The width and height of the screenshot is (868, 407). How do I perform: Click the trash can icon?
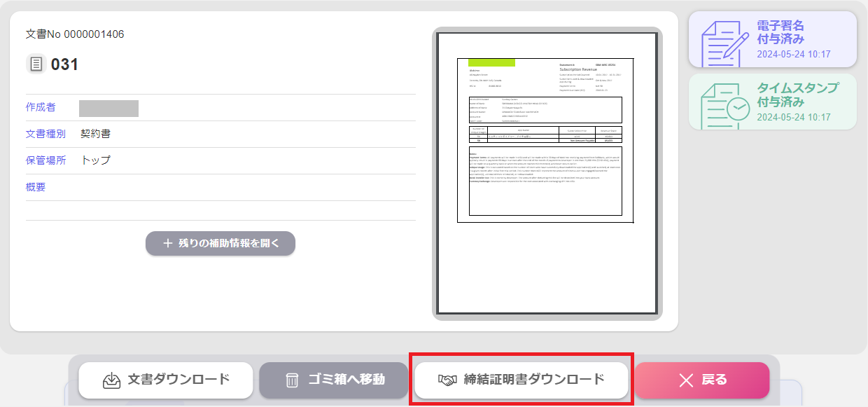point(293,380)
